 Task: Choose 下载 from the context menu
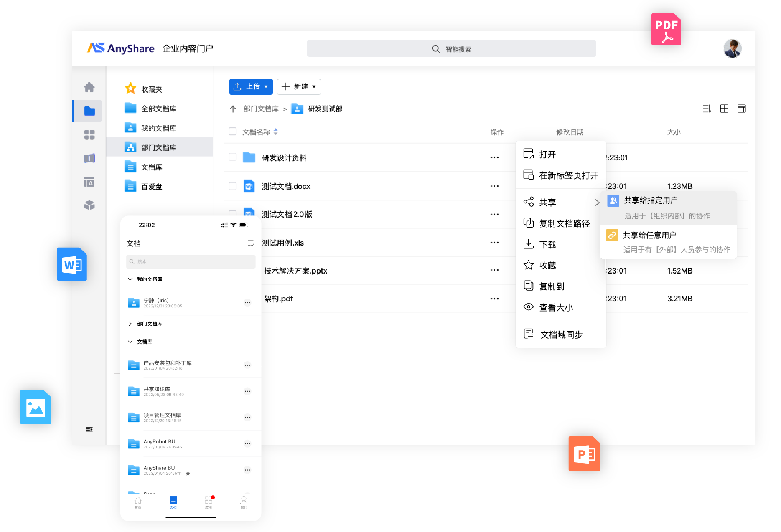[x=561, y=244]
